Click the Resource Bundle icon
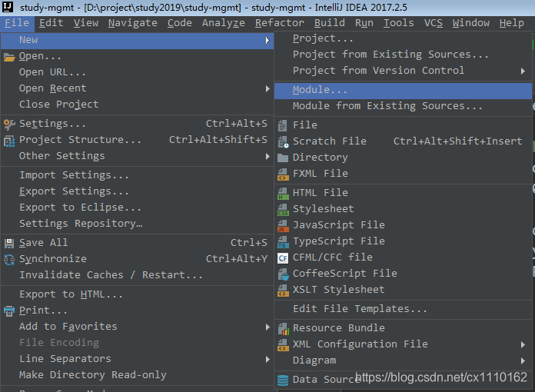This screenshot has width=535, height=392. point(283,329)
